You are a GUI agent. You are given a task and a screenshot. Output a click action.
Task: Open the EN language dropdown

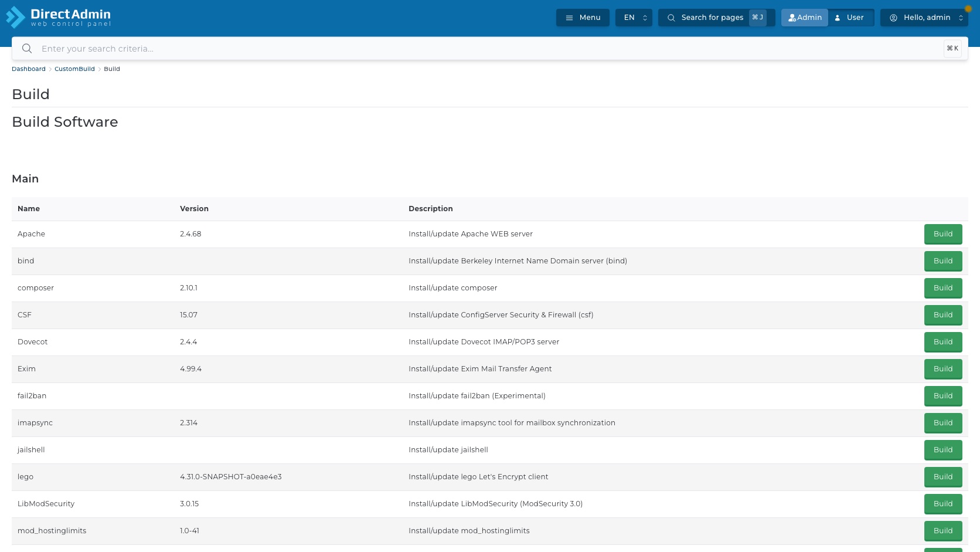[634, 18]
